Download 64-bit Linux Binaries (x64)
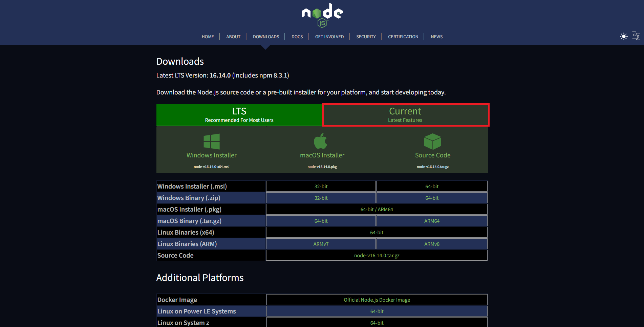 click(x=377, y=232)
